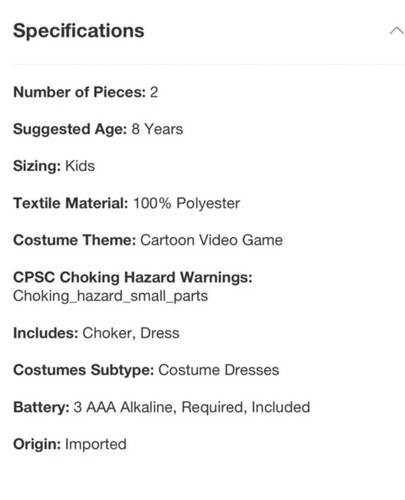Select the Choker, Dress text
The width and height of the screenshot is (405, 500).
(131, 333)
